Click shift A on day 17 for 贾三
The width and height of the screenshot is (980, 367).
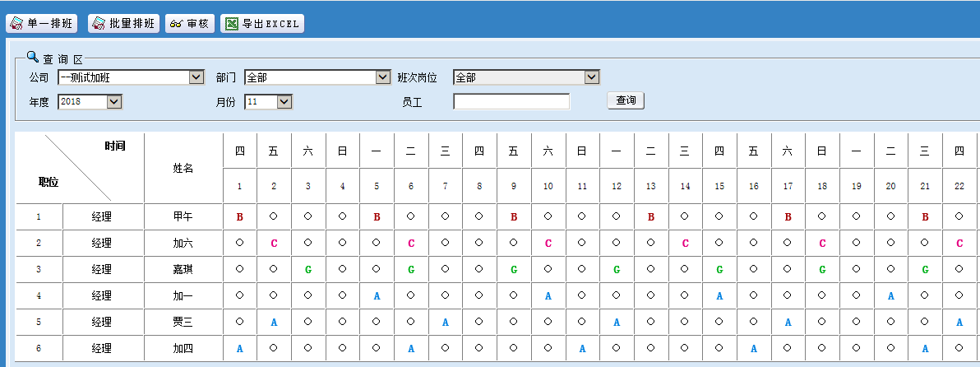[x=788, y=322]
